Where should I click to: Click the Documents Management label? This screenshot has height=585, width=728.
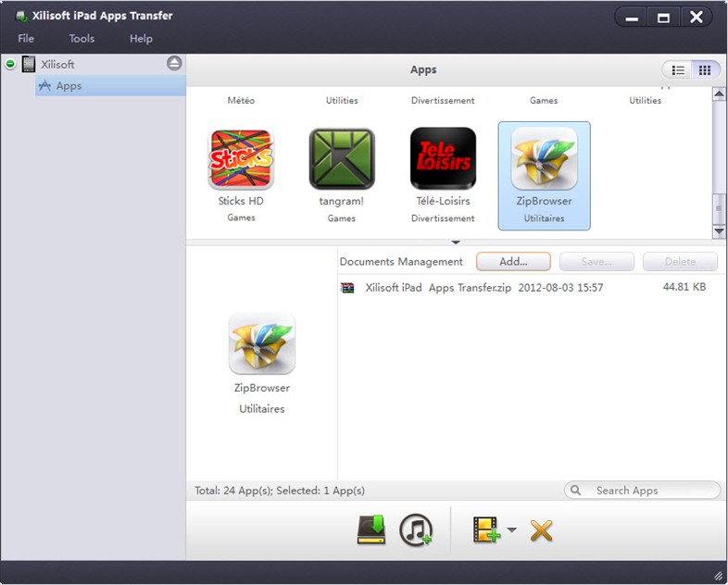pos(401,262)
